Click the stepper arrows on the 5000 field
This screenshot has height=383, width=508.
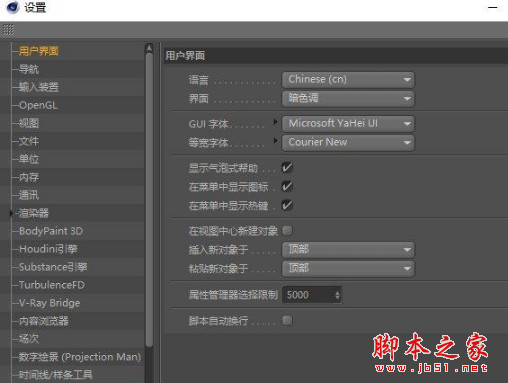coord(338,295)
